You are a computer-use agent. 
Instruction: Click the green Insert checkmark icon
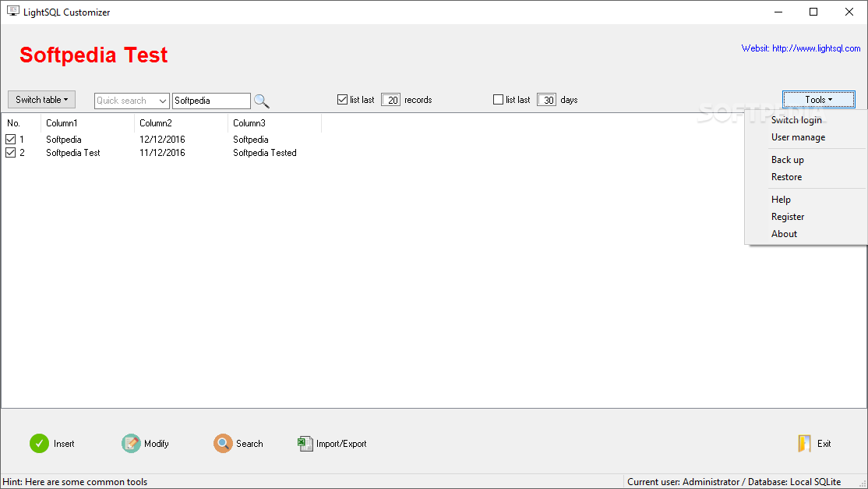click(x=39, y=443)
